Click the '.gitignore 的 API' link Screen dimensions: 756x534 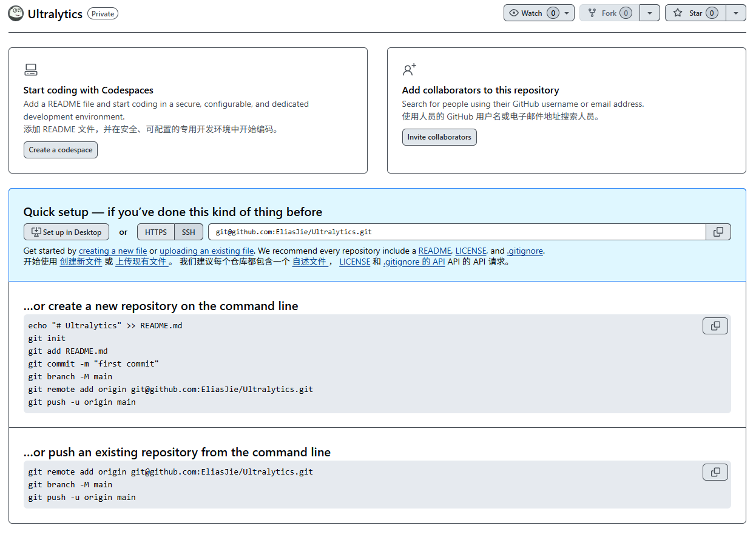(414, 262)
